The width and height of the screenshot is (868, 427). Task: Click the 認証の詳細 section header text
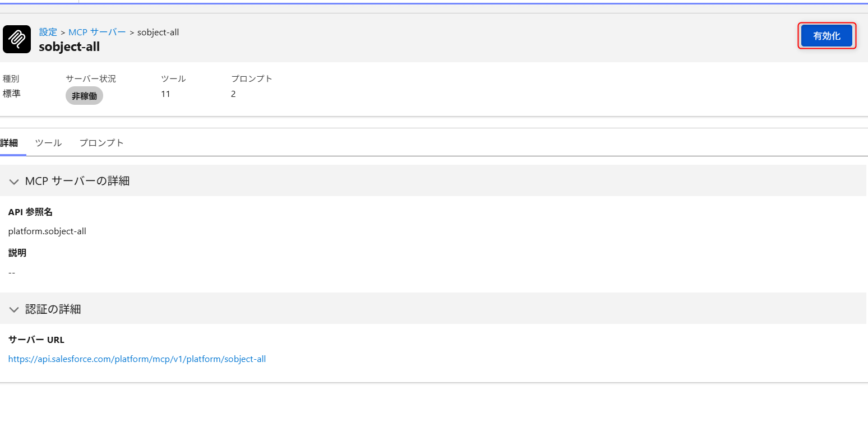coord(53,309)
